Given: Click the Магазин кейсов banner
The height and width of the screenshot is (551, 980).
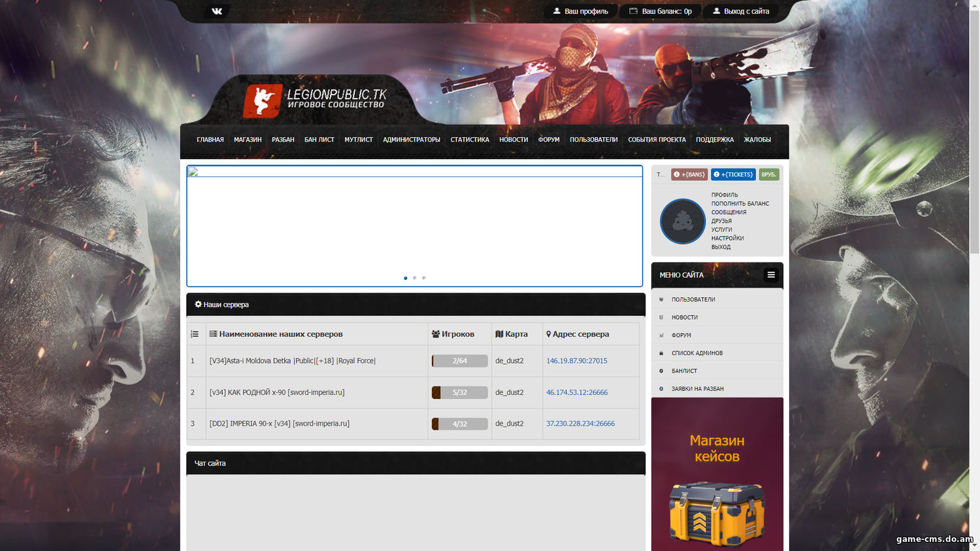Looking at the screenshot, I should 717,474.
